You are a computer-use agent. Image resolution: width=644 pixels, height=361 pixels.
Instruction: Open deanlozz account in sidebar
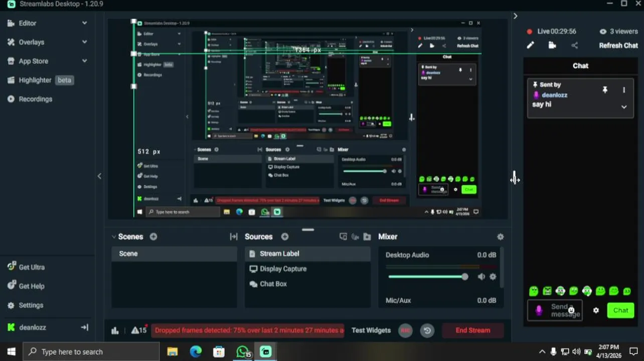pyautogui.click(x=33, y=327)
